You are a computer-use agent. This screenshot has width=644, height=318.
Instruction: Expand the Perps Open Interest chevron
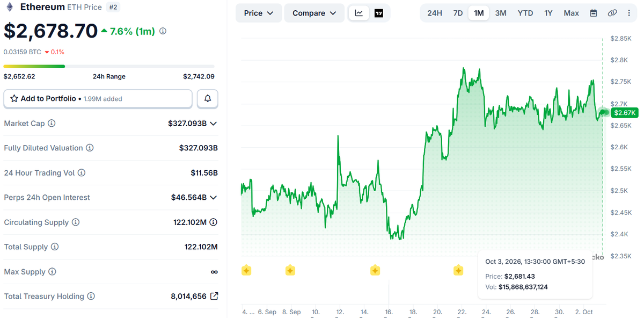214,198
